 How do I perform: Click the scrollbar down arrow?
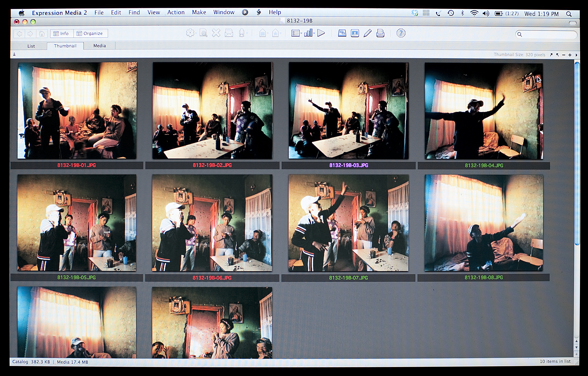(576, 347)
